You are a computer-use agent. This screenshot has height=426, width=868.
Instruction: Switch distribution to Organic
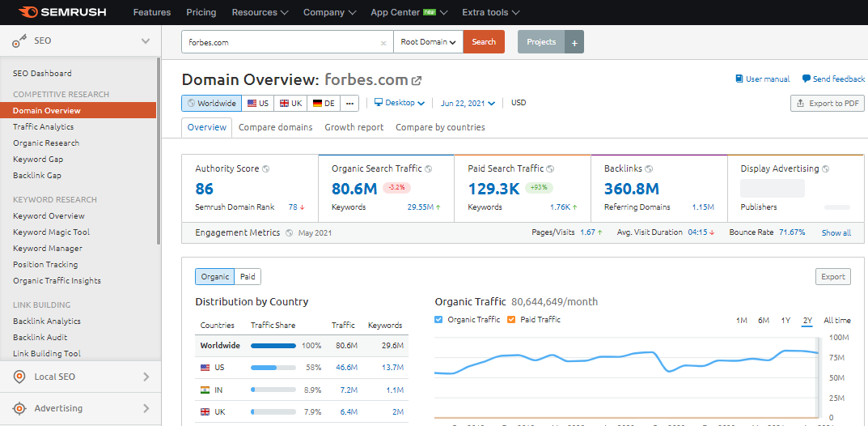click(x=215, y=277)
